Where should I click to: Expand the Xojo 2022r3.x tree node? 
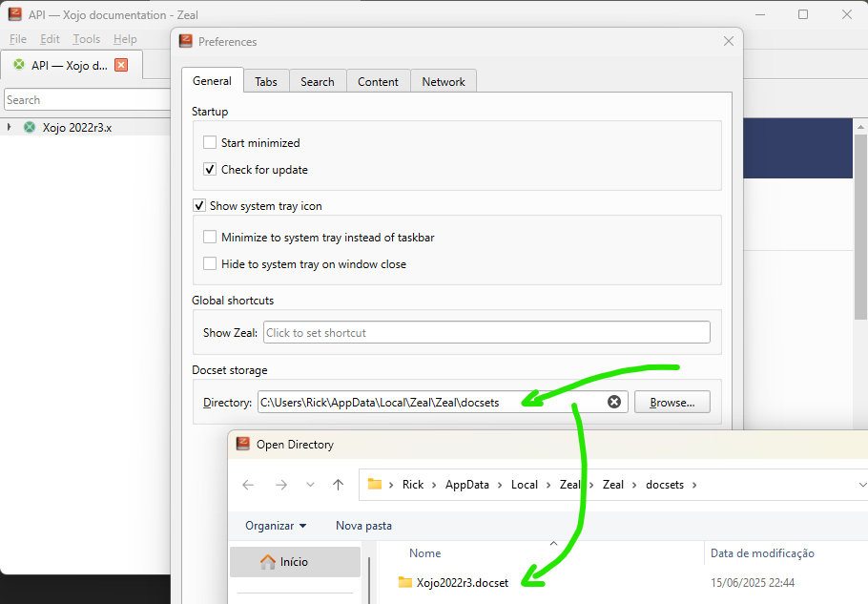(9, 127)
